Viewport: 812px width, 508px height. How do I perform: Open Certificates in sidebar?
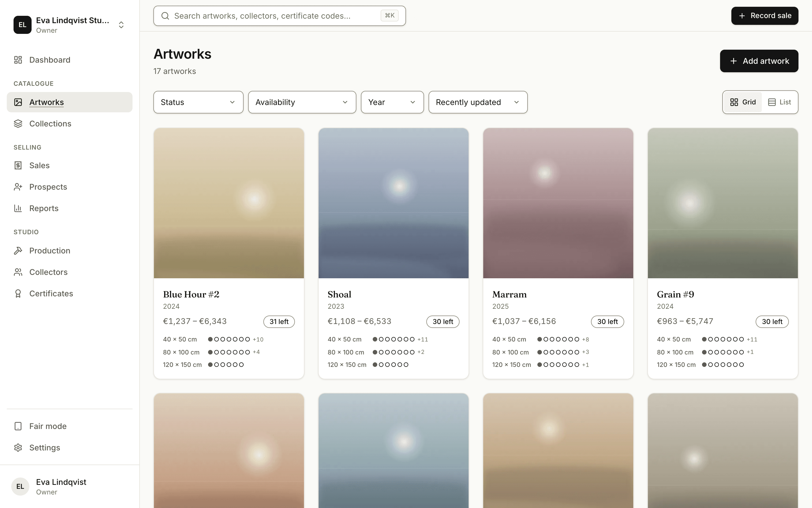click(x=69, y=294)
